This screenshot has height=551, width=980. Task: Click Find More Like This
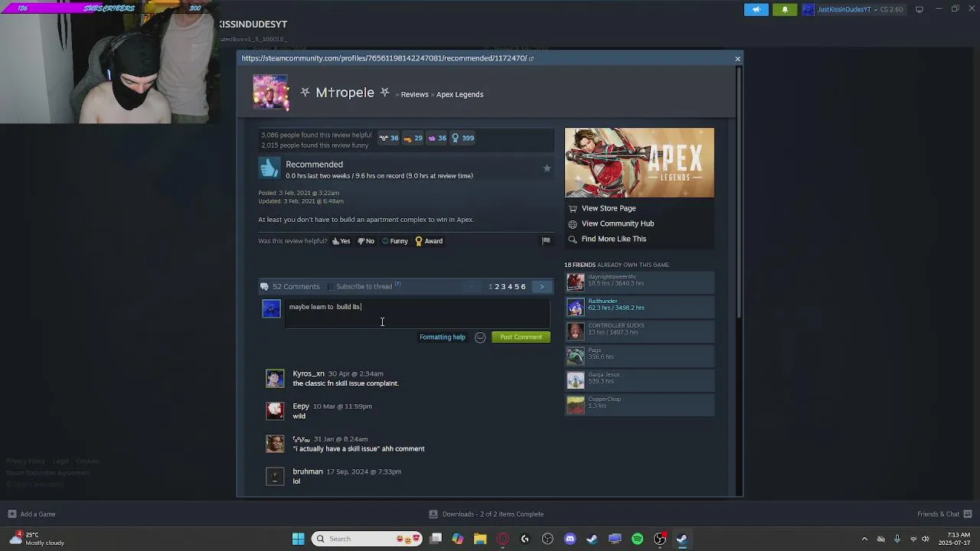coord(613,239)
